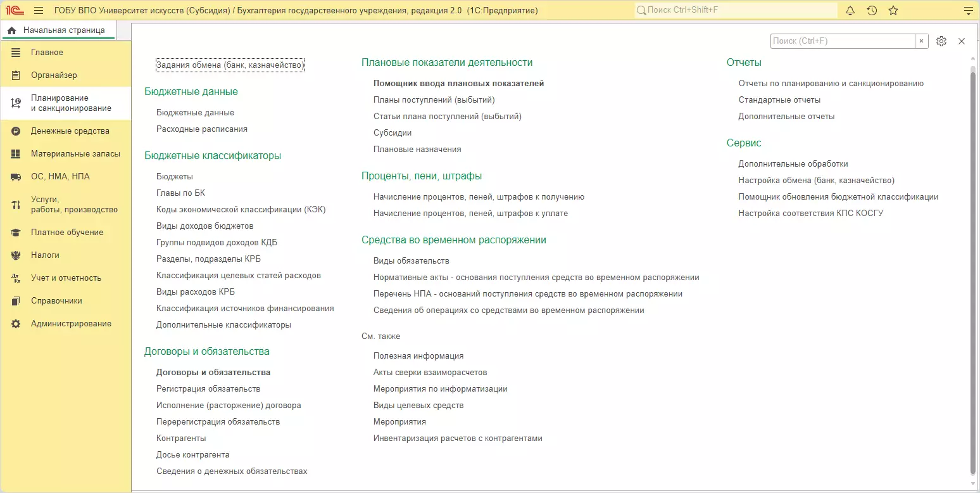Open Виды расходов КРБ
Screen dimensions: 980x493
(196, 292)
